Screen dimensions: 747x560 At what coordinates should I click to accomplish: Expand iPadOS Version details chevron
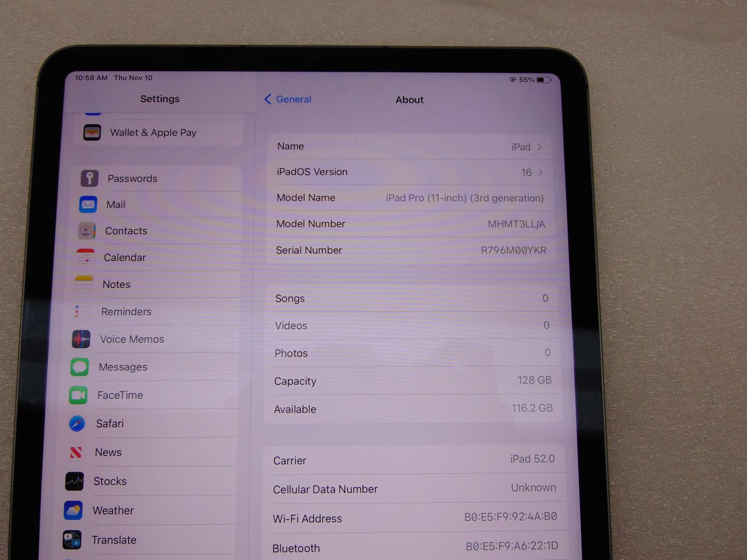(541, 173)
